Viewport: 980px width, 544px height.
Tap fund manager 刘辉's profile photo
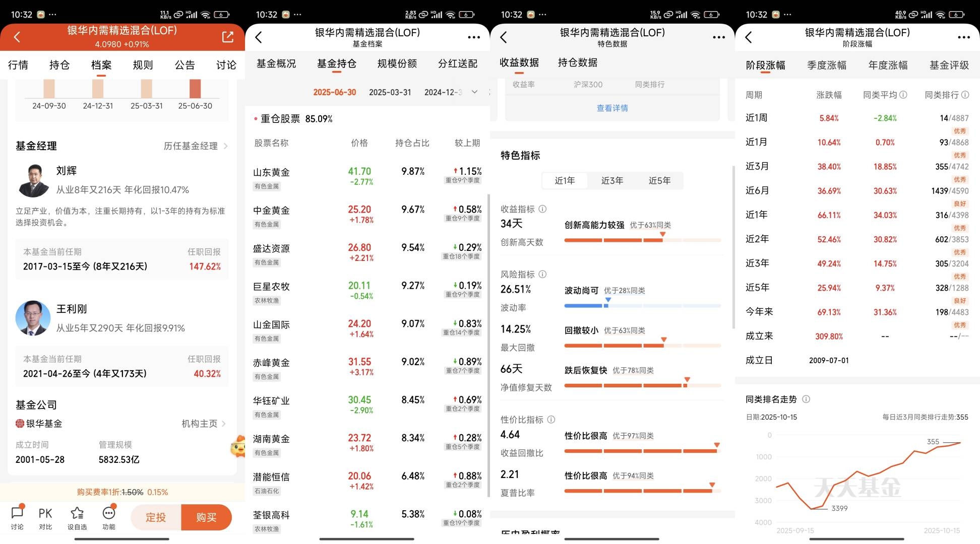point(34,180)
